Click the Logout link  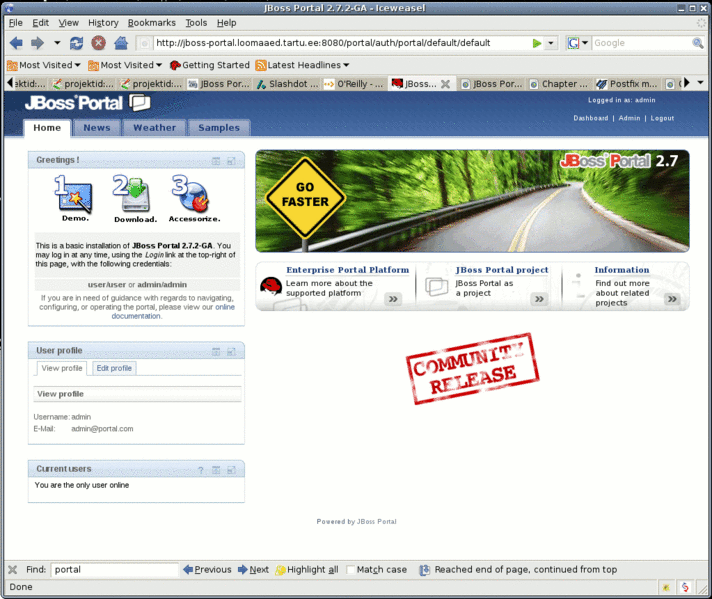pyautogui.click(x=662, y=118)
